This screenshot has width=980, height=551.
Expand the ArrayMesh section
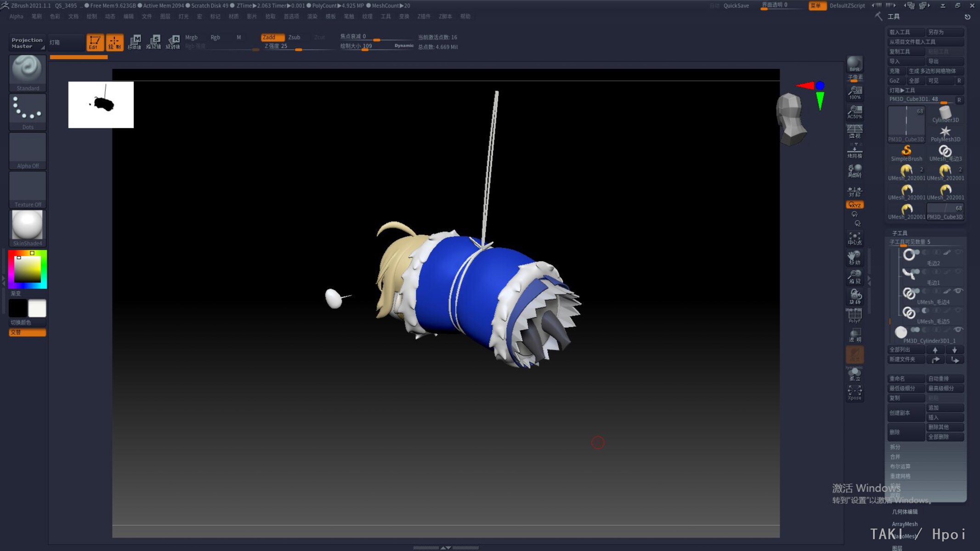(905, 524)
